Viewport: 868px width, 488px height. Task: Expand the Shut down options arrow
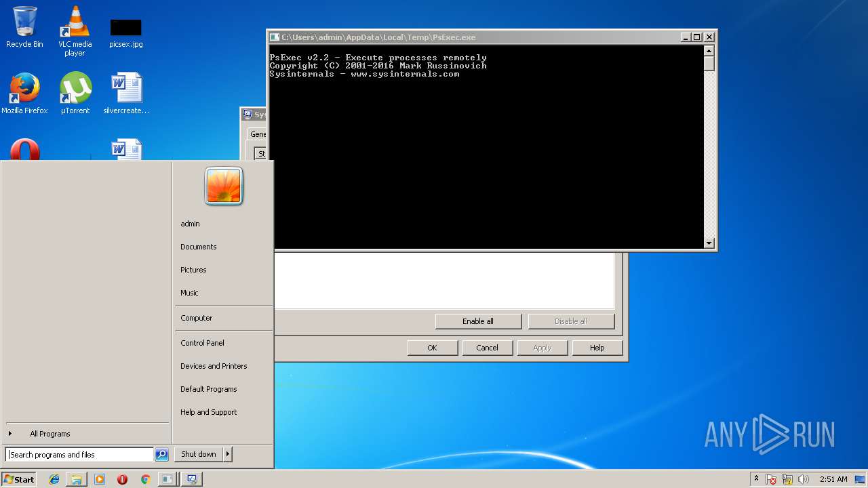pyautogui.click(x=228, y=454)
